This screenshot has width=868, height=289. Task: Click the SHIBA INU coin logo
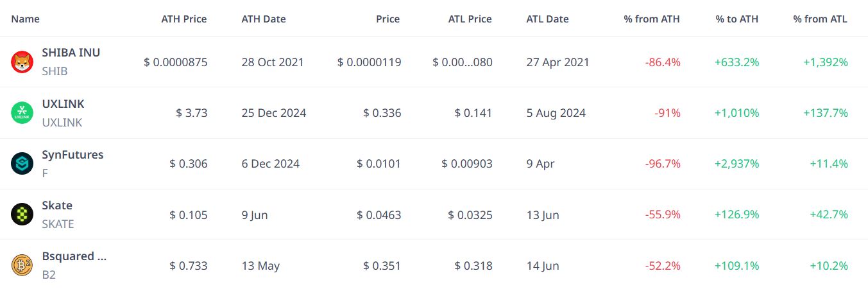pos(22,62)
